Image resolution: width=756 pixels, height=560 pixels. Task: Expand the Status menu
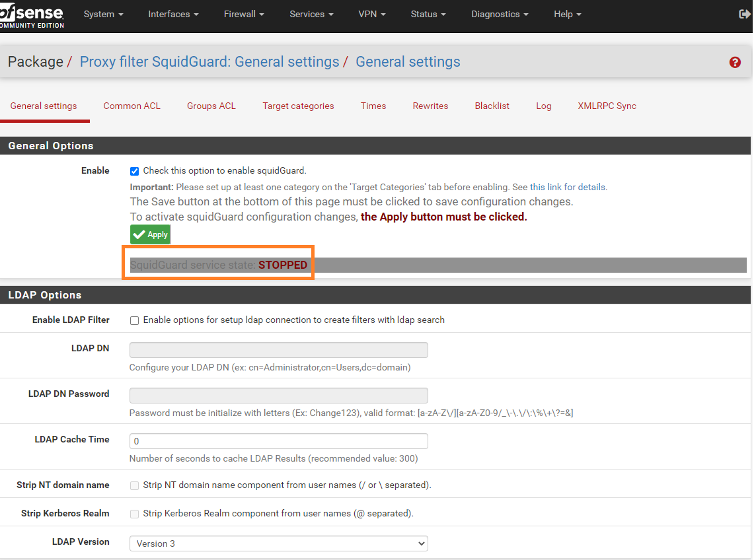(x=428, y=14)
